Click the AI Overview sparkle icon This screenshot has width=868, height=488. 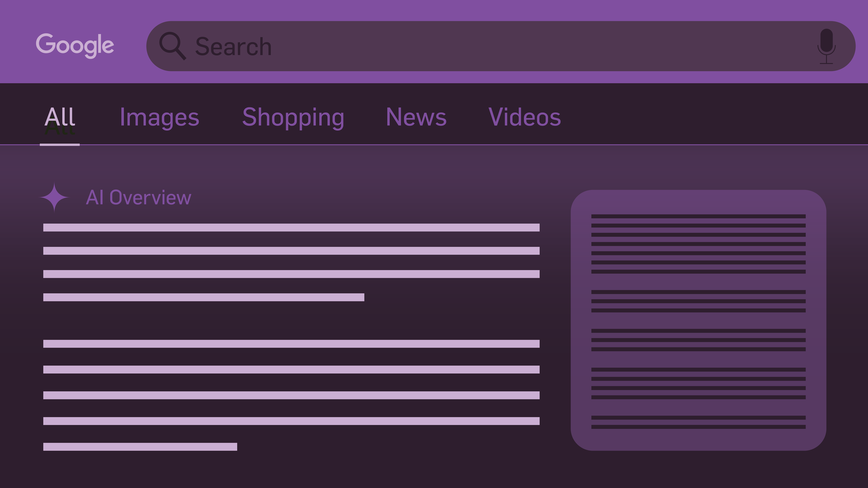click(54, 197)
